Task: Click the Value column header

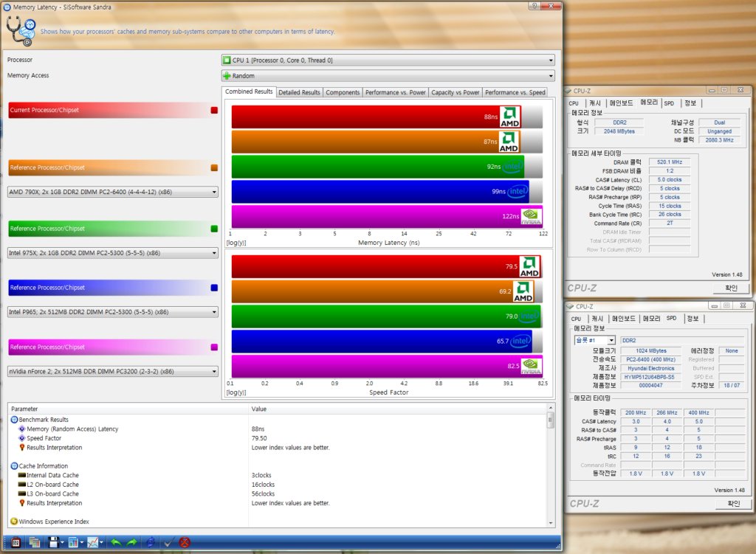Action: click(397, 409)
